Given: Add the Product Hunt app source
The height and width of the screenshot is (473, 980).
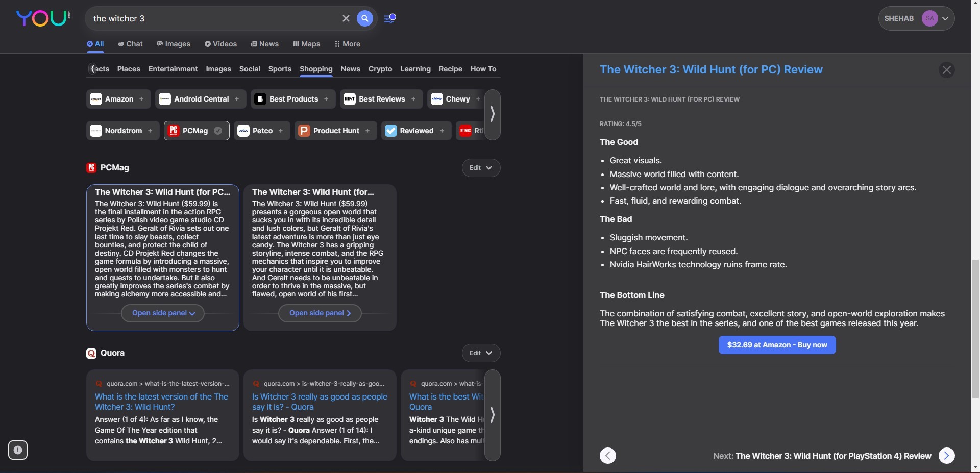Looking at the screenshot, I should (367, 131).
